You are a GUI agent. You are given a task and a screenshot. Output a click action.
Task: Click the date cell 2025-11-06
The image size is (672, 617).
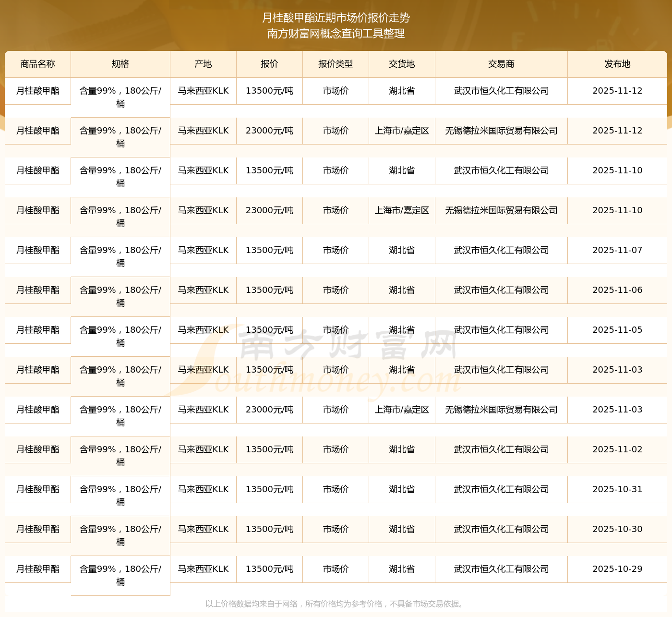click(x=617, y=290)
